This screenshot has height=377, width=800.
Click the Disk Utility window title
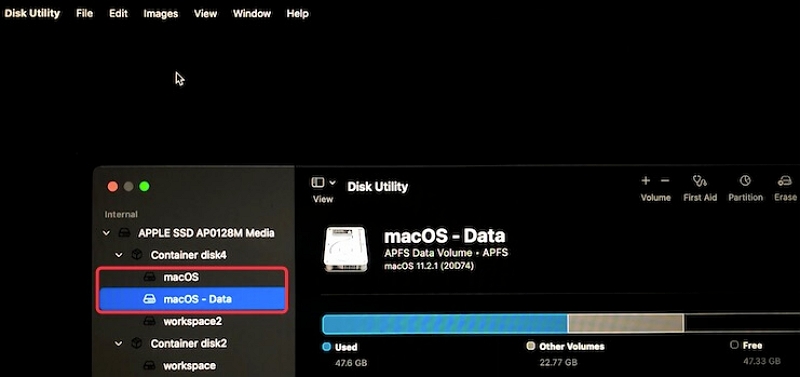point(378,187)
